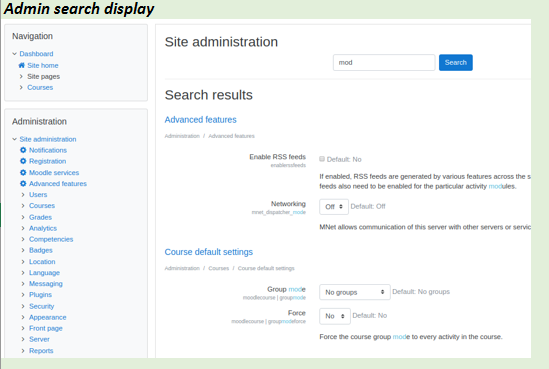Select Competencies in the Administration tree
Screen dimensions: 549x369
click(x=51, y=239)
